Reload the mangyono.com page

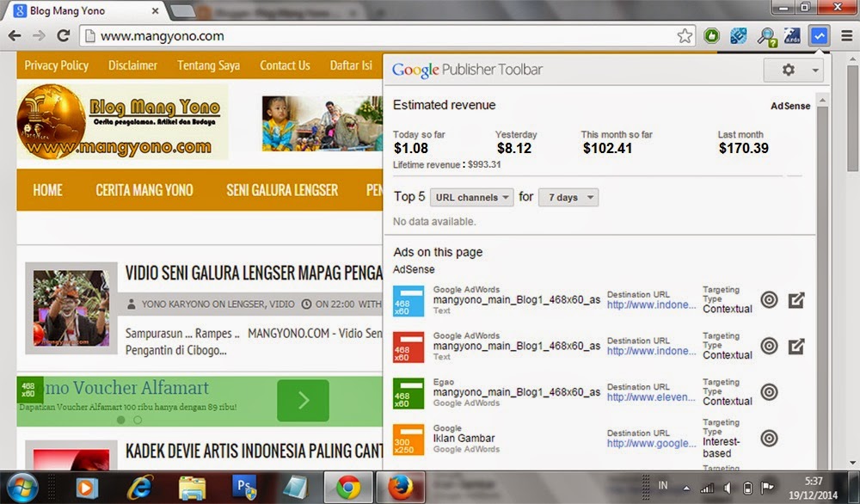[x=64, y=36]
